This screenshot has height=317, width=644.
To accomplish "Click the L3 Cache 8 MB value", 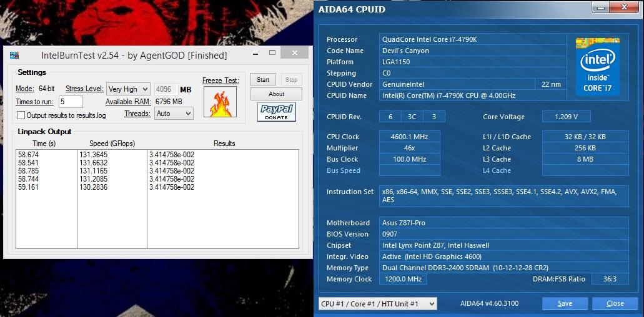I will pyautogui.click(x=585, y=159).
